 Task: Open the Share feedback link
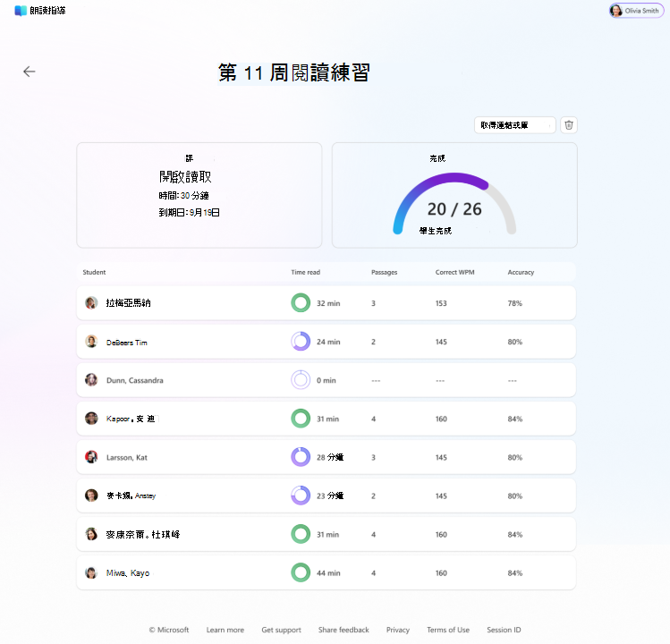point(343,630)
